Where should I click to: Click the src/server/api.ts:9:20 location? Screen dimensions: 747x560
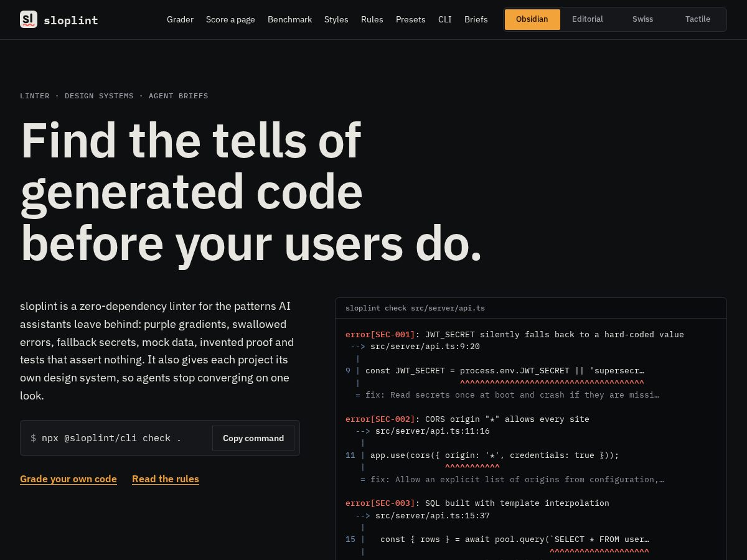tap(425, 347)
